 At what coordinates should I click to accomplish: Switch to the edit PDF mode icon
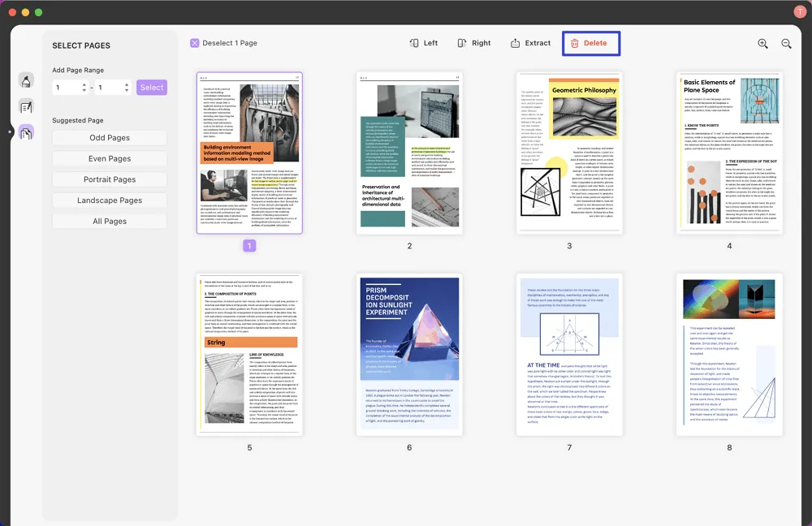tap(26, 106)
